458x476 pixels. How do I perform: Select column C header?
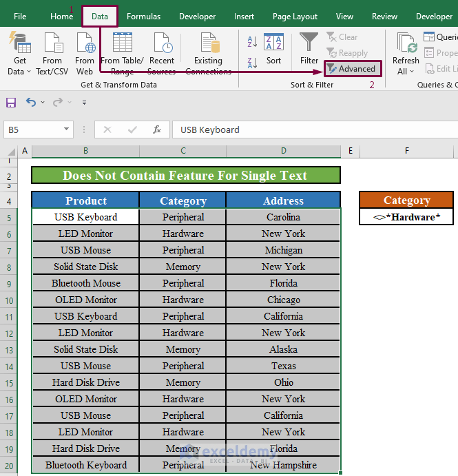(x=183, y=151)
